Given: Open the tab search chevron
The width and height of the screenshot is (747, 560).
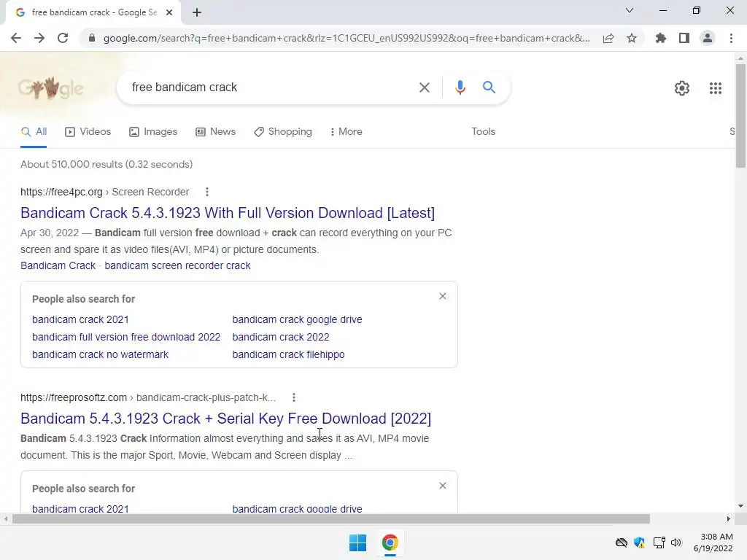Looking at the screenshot, I should point(630,10).
